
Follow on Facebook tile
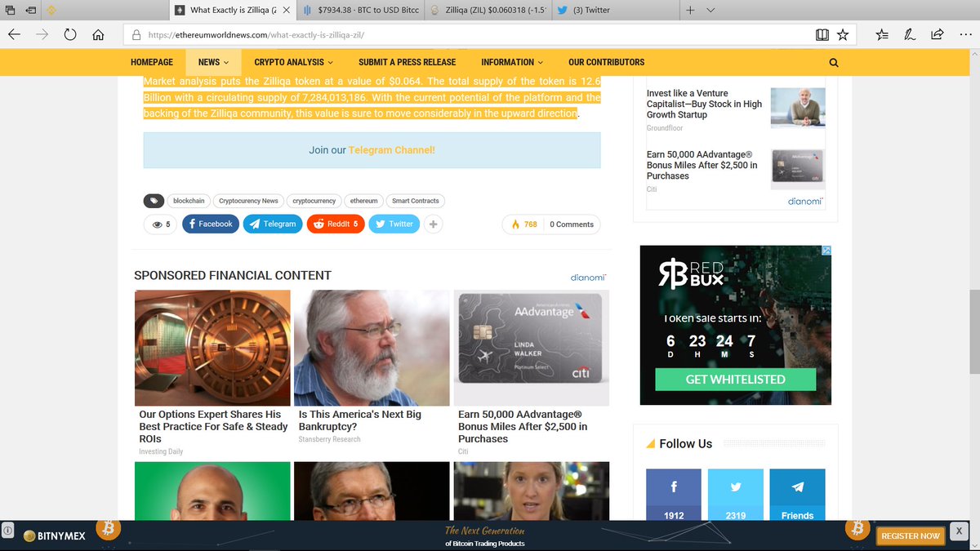tap(674, 495)
